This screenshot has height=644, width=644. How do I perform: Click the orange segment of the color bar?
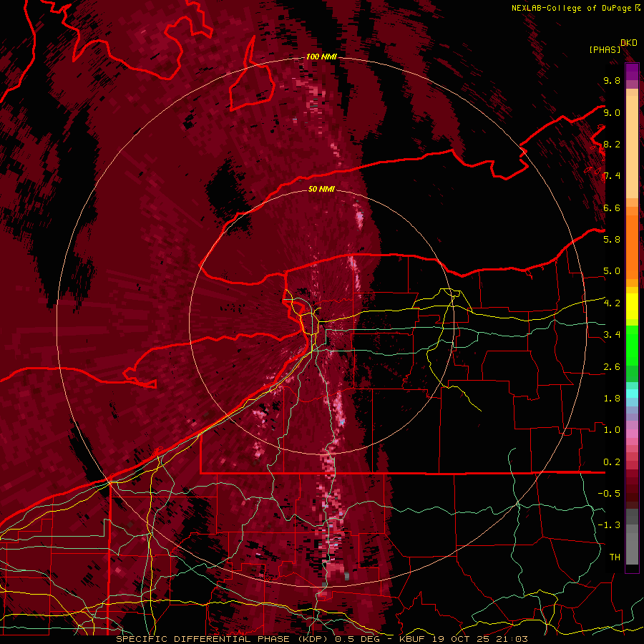click(x=632, y=243)
